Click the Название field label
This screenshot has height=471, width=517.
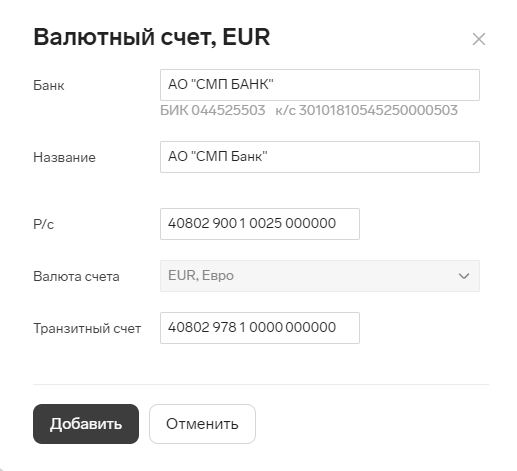[x=64, y=157]
